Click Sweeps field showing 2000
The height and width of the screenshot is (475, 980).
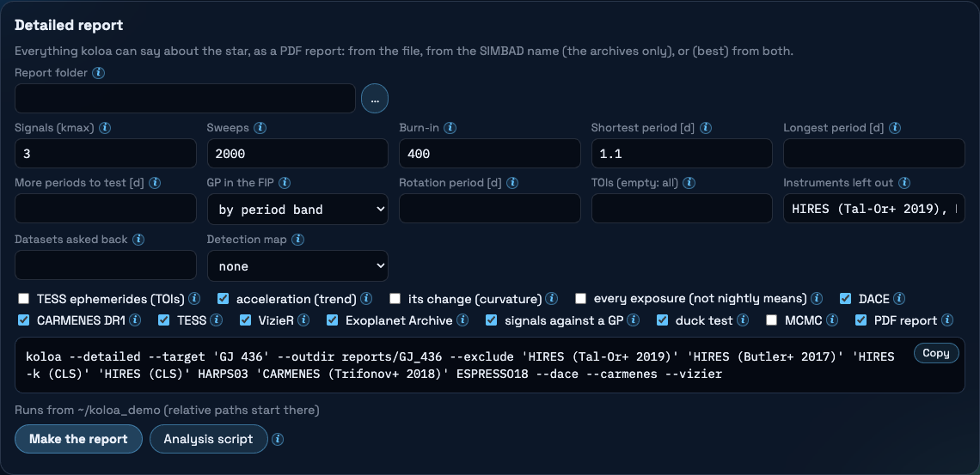(297, 154)
